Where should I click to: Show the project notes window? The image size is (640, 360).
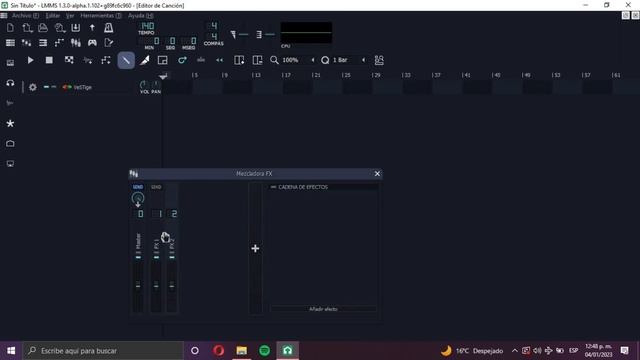tap(109, 42)
